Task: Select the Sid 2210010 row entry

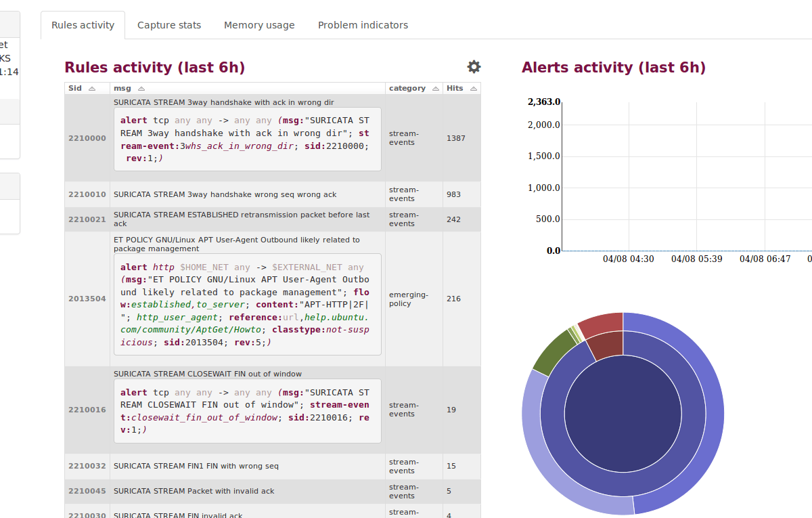Action: click(x=87, y=194)
